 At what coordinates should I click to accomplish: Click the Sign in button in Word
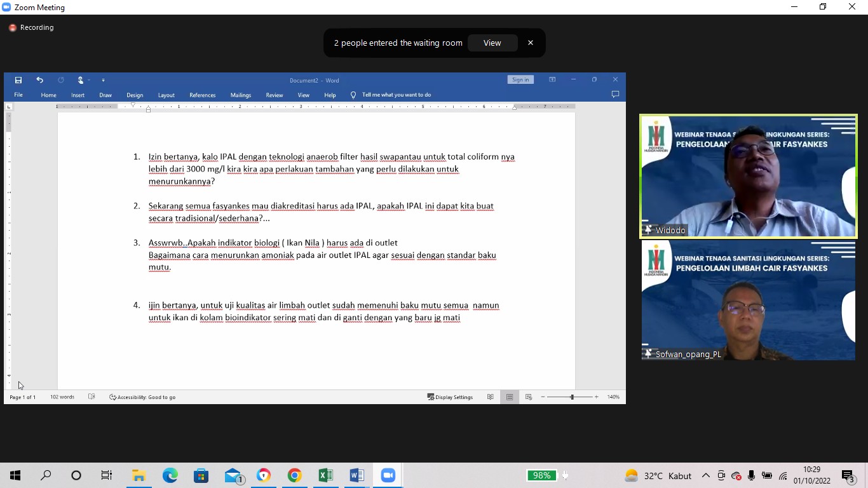[520, 79]
